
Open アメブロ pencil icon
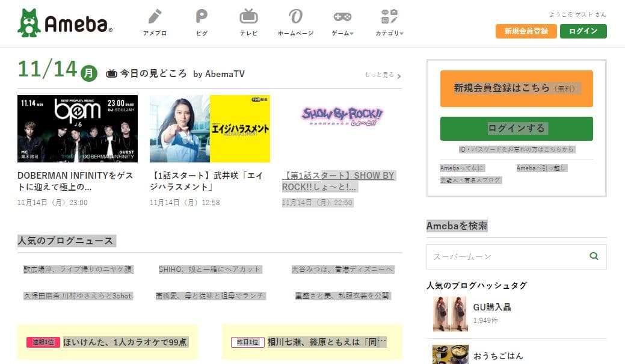(155, 16)
